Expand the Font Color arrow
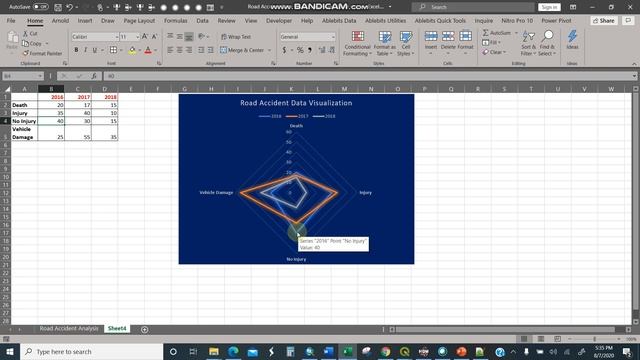The image size is (640, 360). tap(156, 50)
